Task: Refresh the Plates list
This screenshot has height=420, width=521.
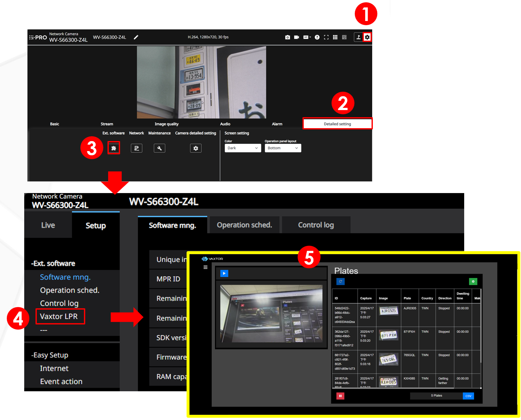Action: click(341, 282)
